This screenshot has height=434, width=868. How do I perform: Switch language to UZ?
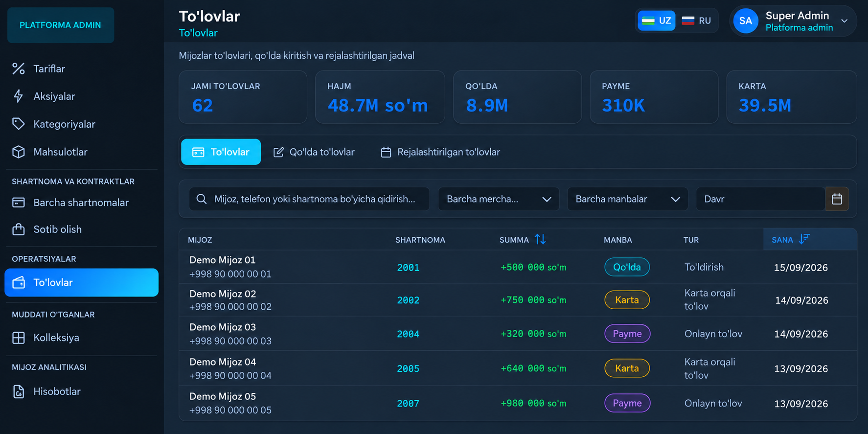(657, 21)
